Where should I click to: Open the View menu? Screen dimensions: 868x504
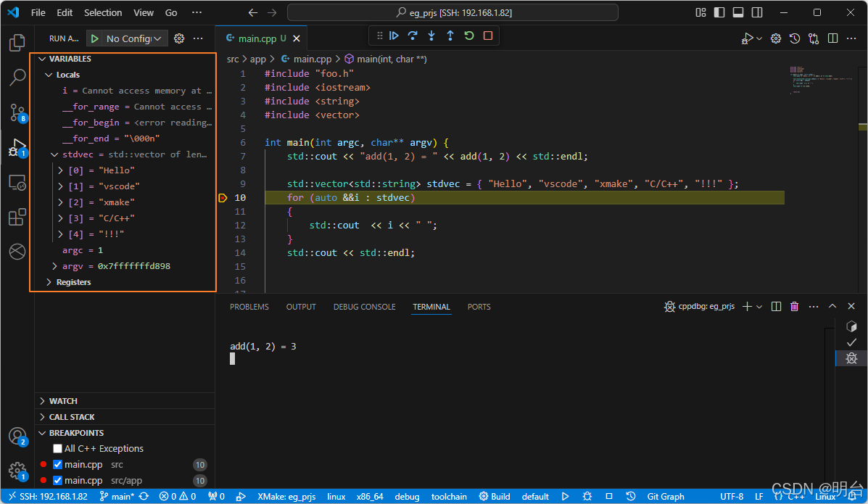(144, 12)
